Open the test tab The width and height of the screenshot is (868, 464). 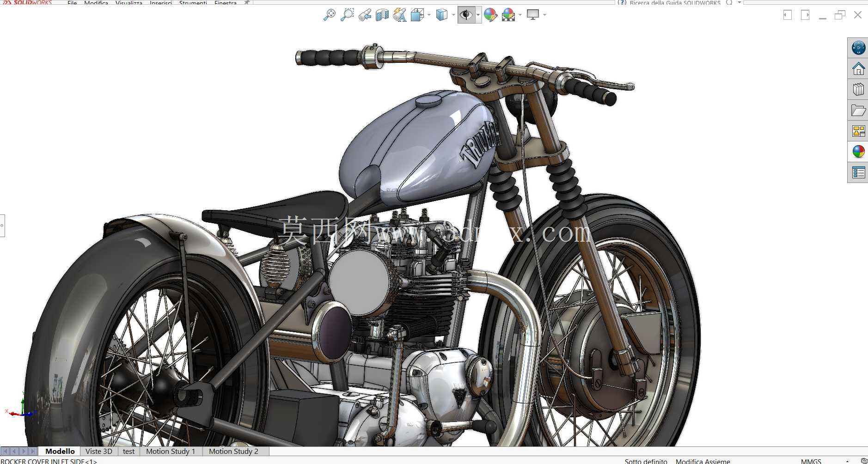(x=129, y=451)
